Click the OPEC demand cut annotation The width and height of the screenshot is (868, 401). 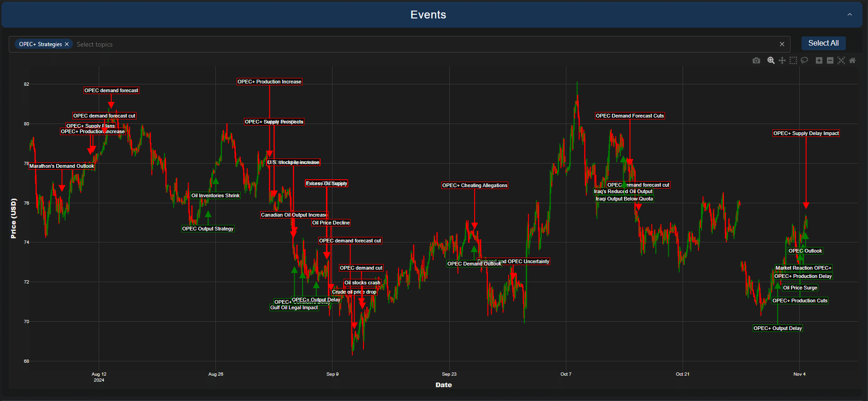pyautogui.click(x=361, y=268)
